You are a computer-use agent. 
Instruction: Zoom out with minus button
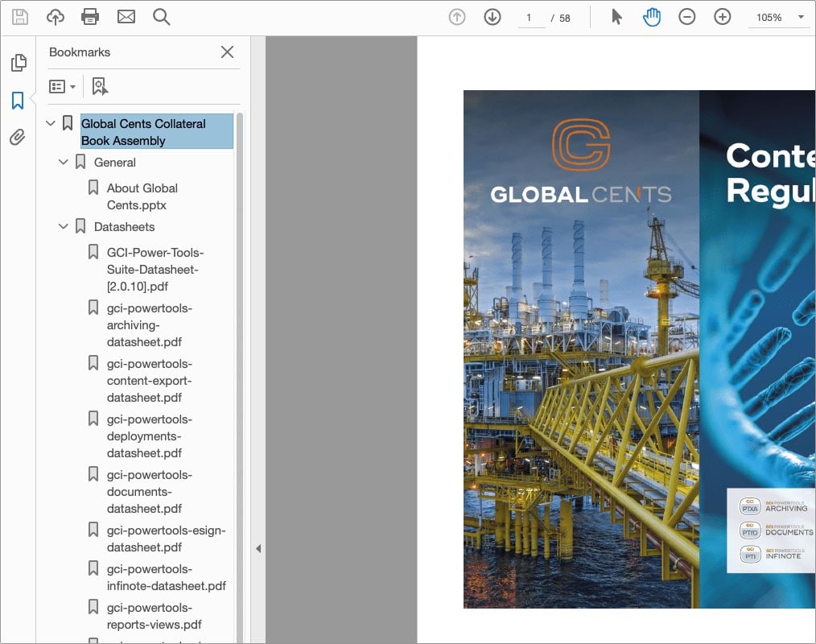tap(687, 17)
